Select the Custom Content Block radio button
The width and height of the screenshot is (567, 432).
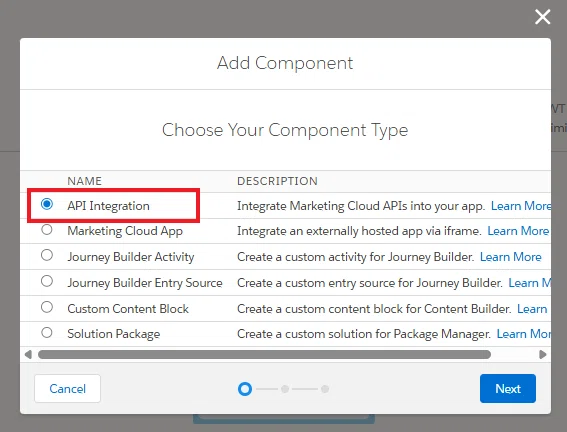click(47, 307)
